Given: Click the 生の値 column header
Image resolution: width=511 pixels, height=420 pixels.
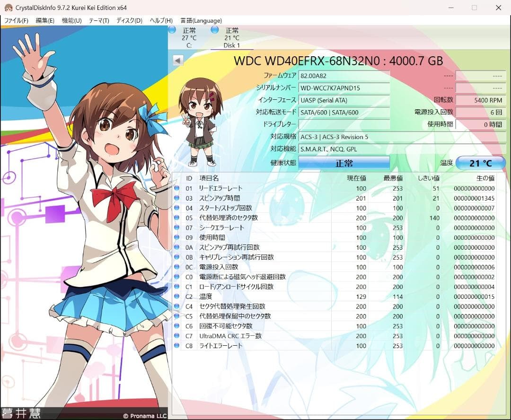Looking at the screenshot, I should (485, 178).
